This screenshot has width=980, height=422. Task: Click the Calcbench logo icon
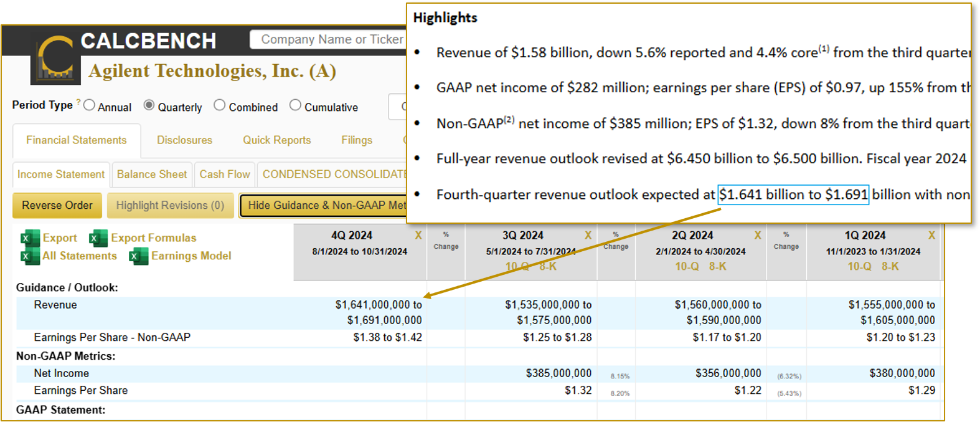click(55, 58)
